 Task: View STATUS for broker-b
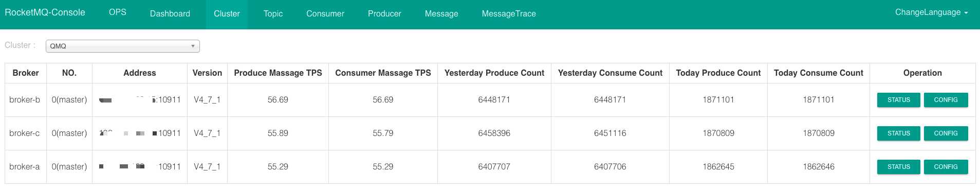coord(898,100)
